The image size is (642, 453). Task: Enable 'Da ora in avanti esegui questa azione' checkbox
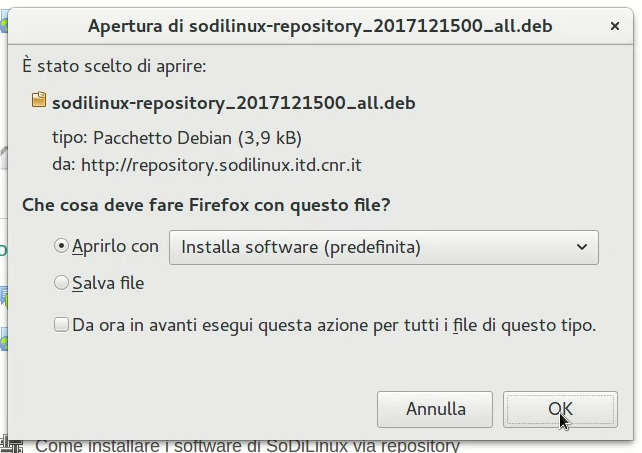(x=62, y=325)
